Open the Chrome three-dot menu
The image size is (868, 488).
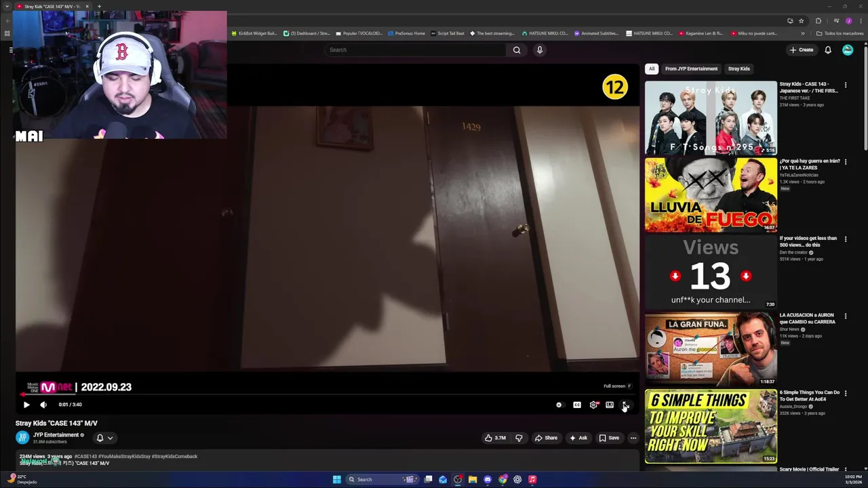(x=860, y=21)
